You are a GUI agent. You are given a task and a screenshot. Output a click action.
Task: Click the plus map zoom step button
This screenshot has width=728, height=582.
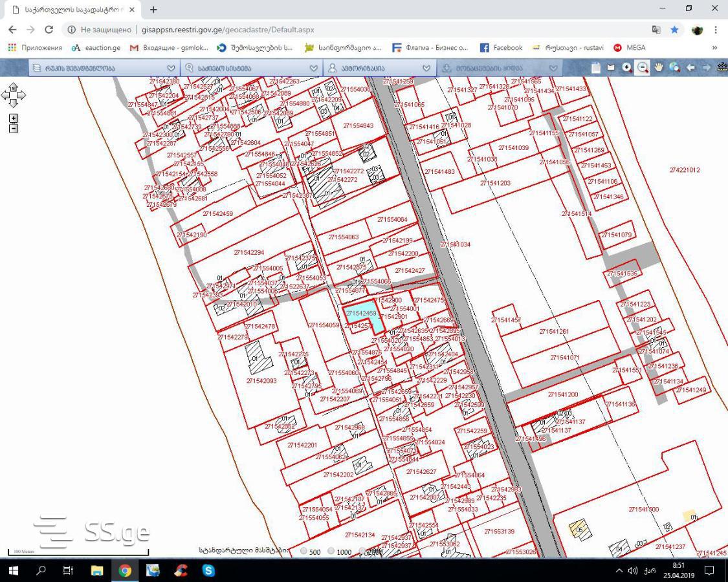tap(14, 118)
